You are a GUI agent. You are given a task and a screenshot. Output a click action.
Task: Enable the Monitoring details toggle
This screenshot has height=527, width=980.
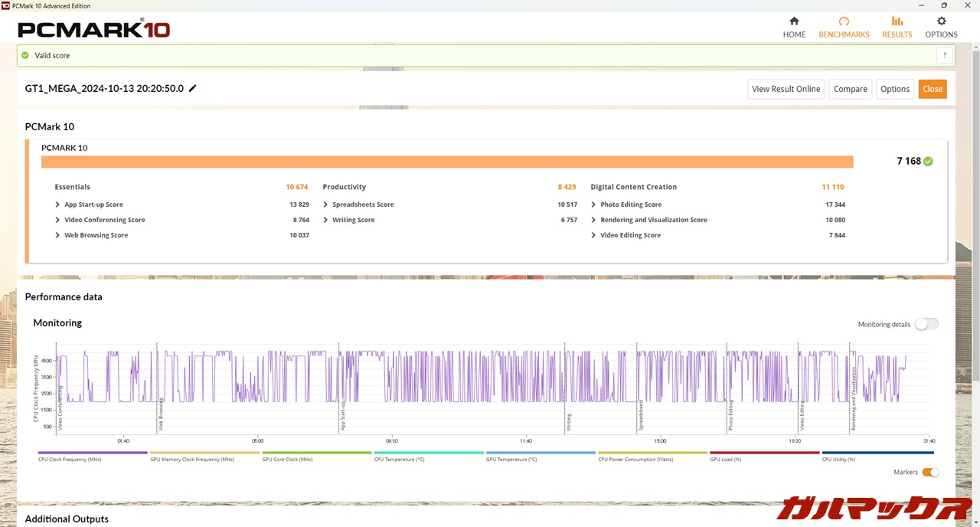(x=926, y=324)
